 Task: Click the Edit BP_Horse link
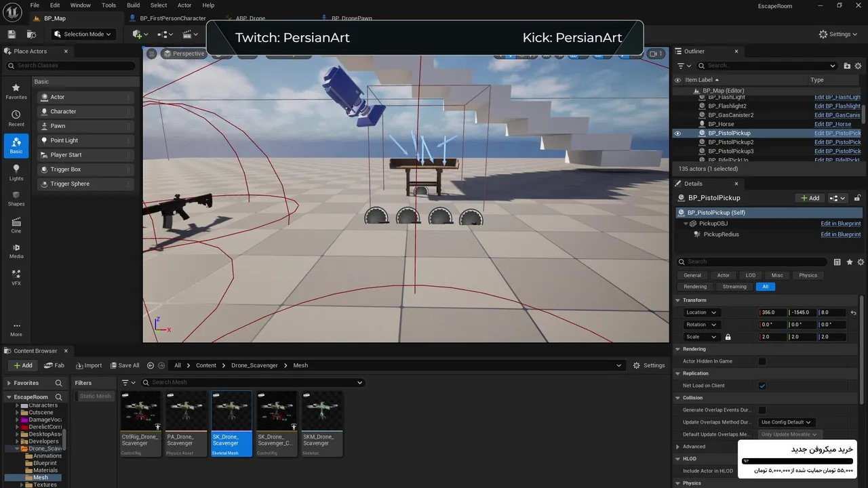point(833,125)
